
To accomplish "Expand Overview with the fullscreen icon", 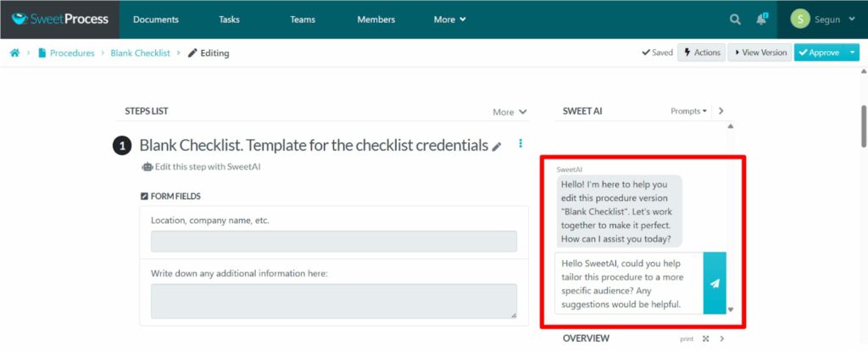I will click(x=706, y=338).
